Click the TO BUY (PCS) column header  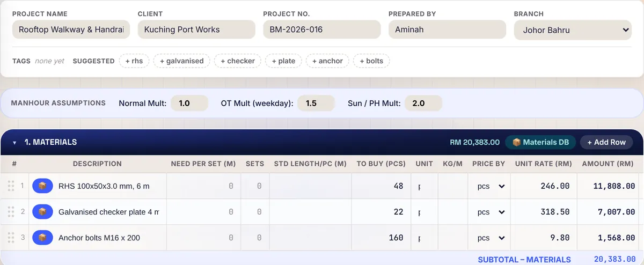coord(381,164)
